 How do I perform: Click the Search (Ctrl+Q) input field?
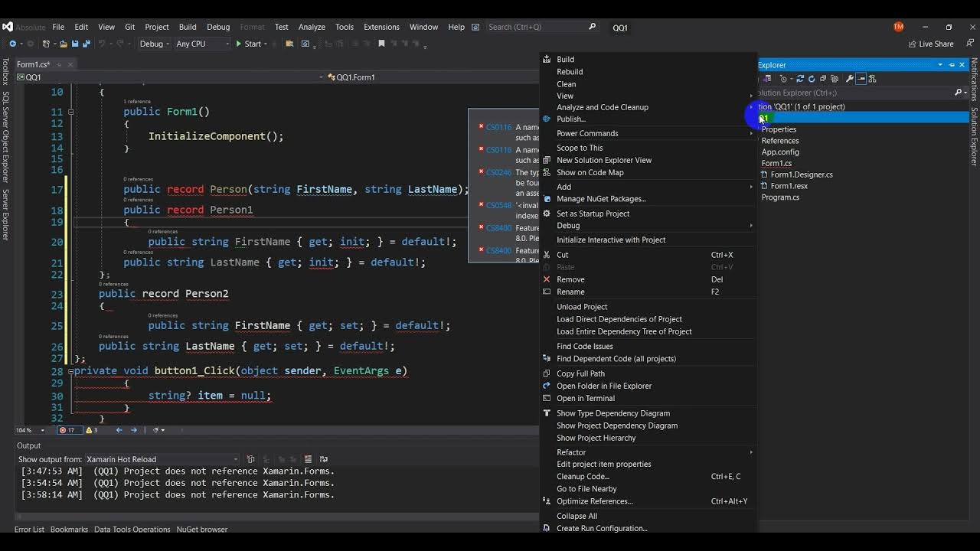[x=541, y=27]
